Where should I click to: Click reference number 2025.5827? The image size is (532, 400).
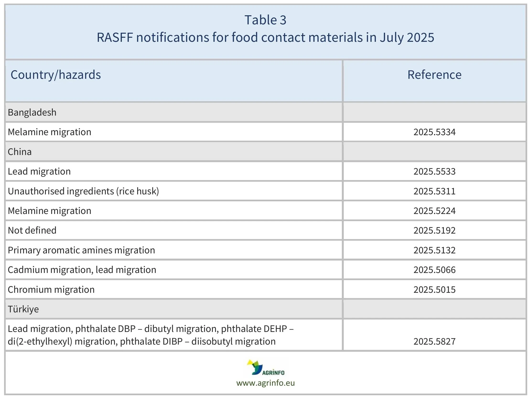434,341
